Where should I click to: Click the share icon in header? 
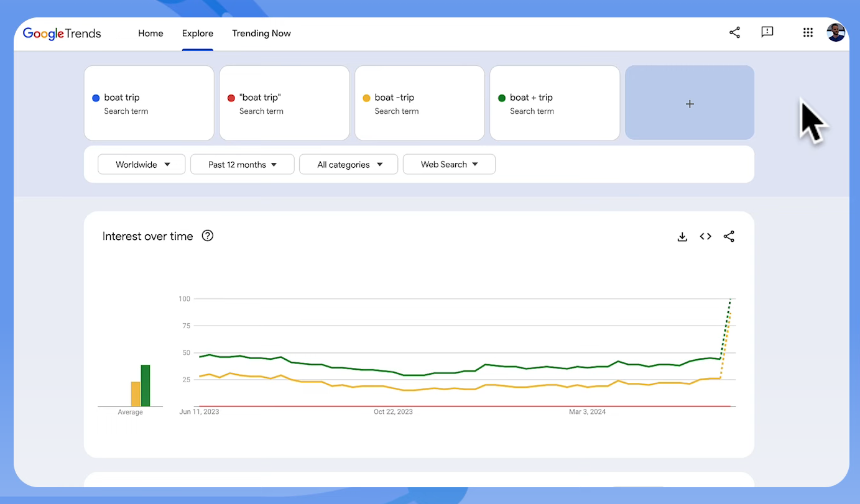[734, 32]
